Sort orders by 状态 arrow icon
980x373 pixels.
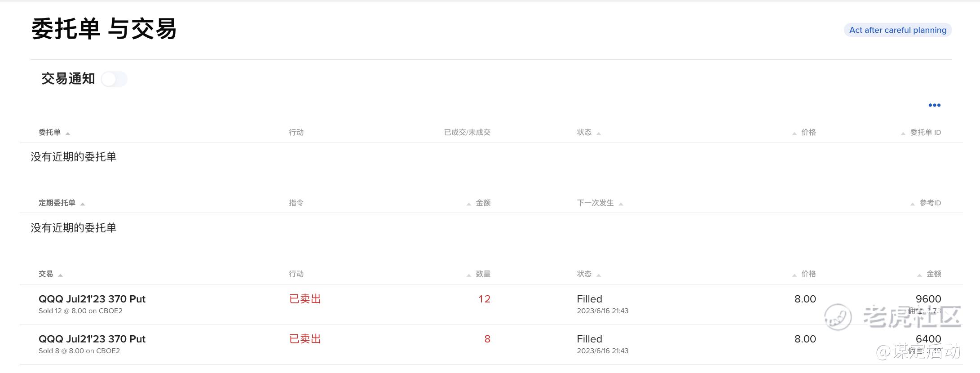(x=599, y=133)
